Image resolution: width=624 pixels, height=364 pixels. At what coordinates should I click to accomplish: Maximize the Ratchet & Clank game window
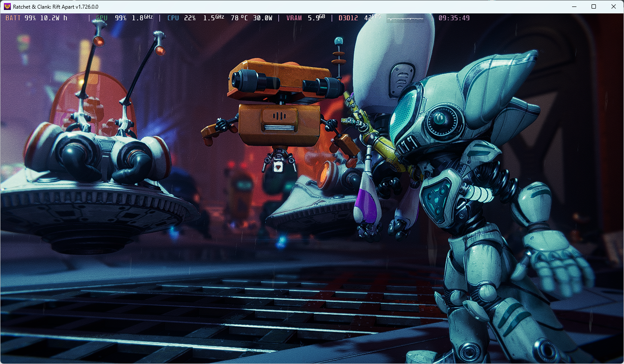point(594,6)
